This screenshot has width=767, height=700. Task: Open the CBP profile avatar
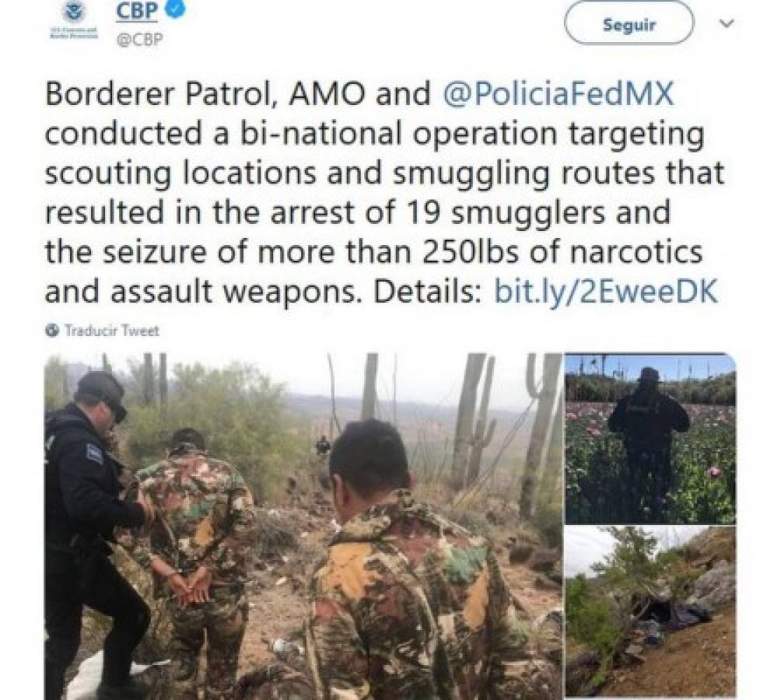pyautogui.click(x=73, y=20)
